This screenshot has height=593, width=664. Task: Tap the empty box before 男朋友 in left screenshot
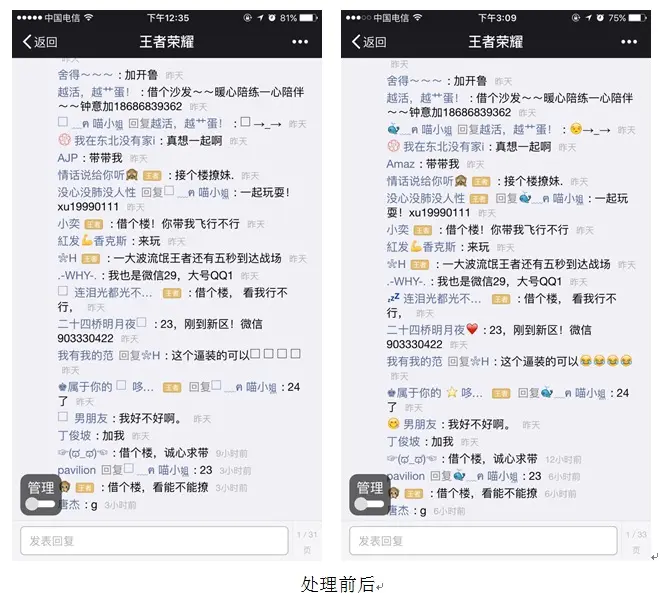tap(63, 417)
